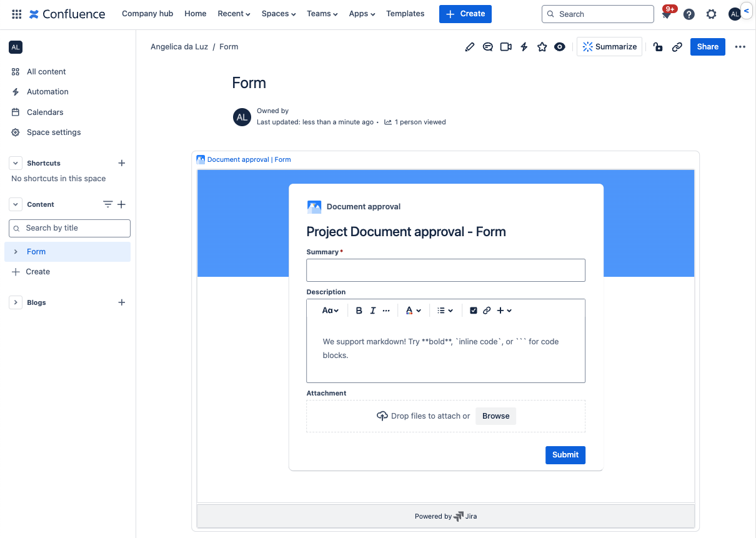The height and width of the screenshot is (538, 756).
Task: Click the AL space avatar in the sidebar
Action: pyautogui.click(x=16, y=47)
